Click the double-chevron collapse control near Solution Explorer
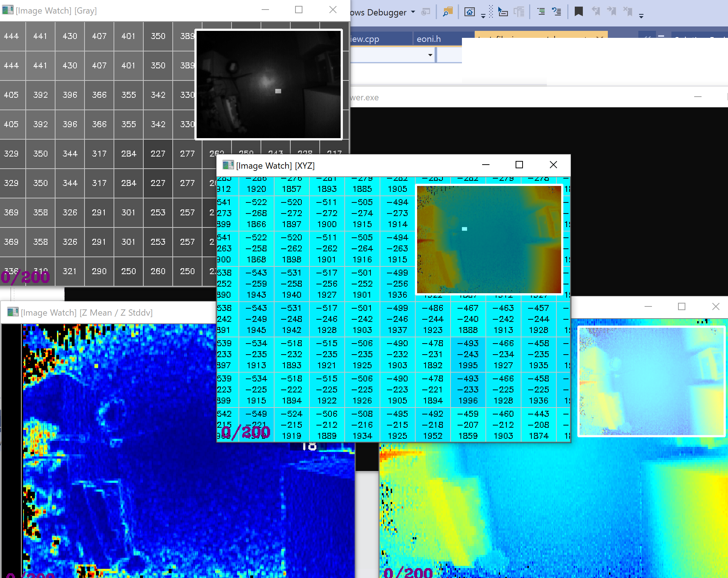This screenshot has height=578, width=728. tap(648, 37)
